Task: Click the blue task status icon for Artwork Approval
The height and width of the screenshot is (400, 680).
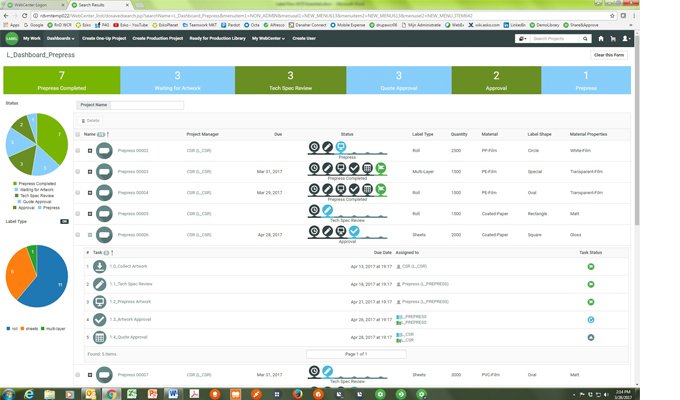Action: point(591,320)
